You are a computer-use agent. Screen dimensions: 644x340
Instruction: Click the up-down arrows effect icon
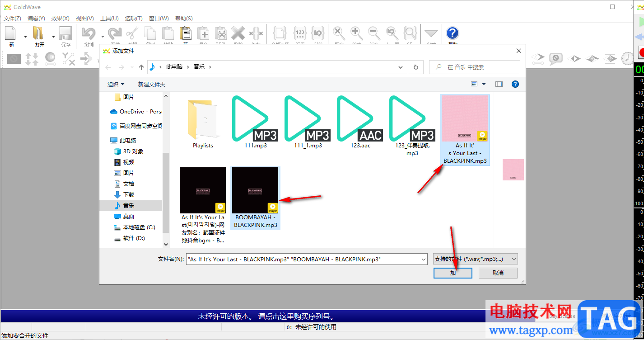point(32,58)
